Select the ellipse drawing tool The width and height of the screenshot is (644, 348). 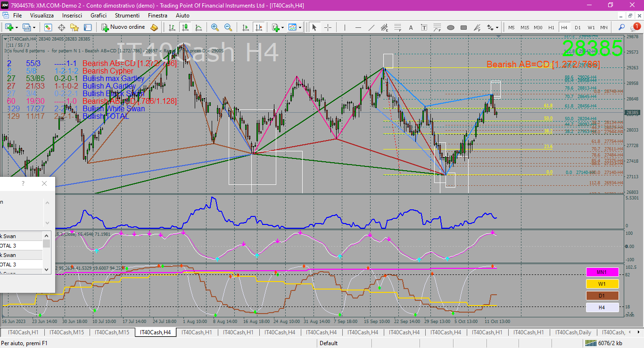[x=451, y=27]
